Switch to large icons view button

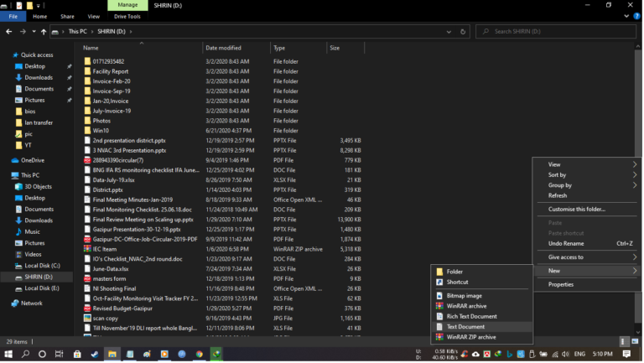635,342
